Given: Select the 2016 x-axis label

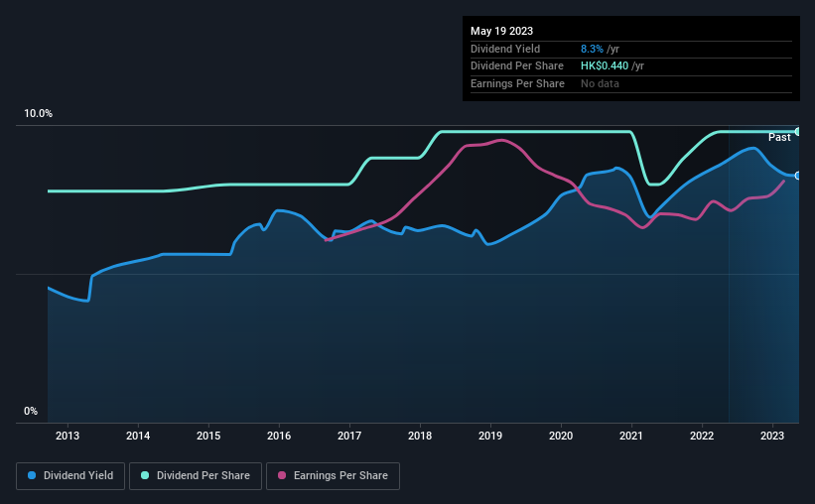Looking at the screenshot, I should tap(279, 436).
